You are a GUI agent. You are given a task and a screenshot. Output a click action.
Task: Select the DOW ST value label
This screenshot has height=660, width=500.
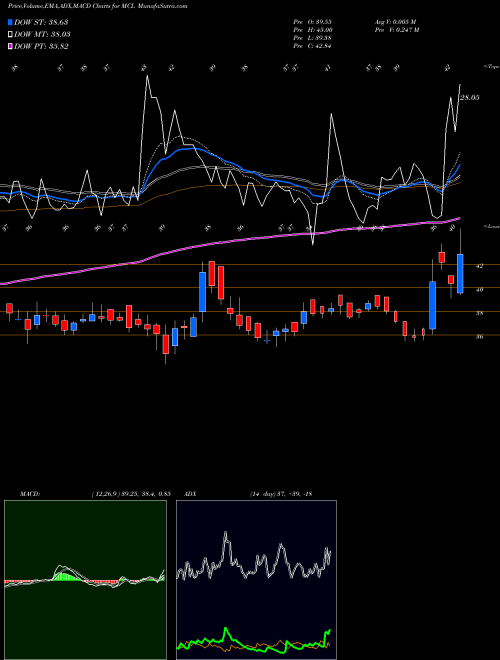tap(41, 22)
